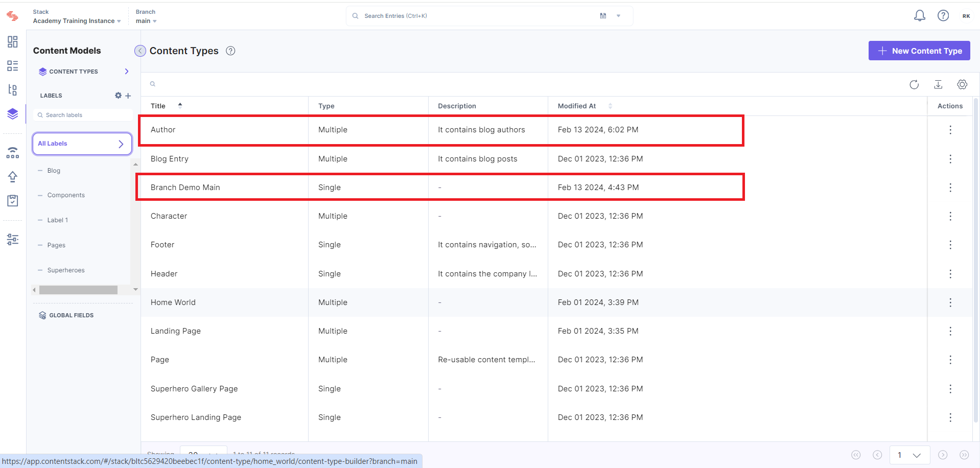Open the Home World content type
The image size is (980, 468).
point(173,302)
